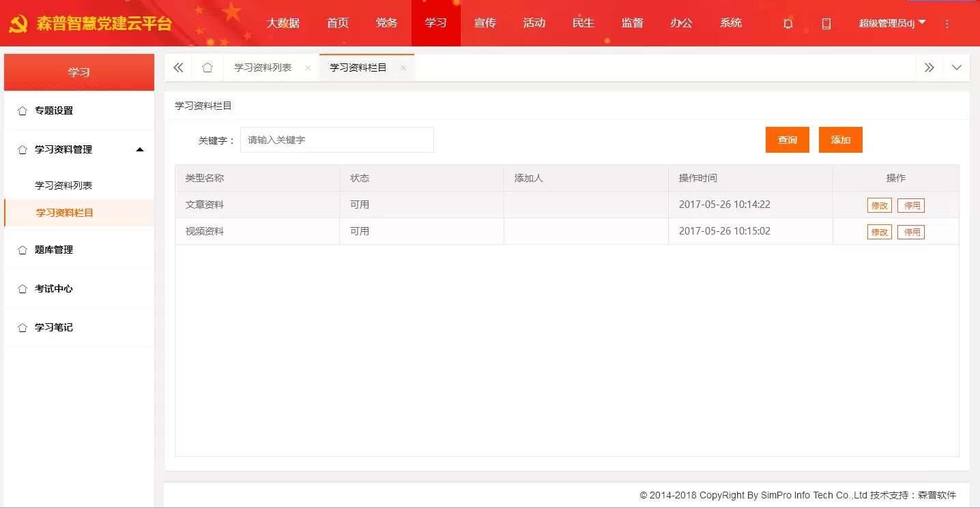Screen dimensions: 980x508
Task: Click the house icon beside 考试中心
Action: click(x=23, y=288)
